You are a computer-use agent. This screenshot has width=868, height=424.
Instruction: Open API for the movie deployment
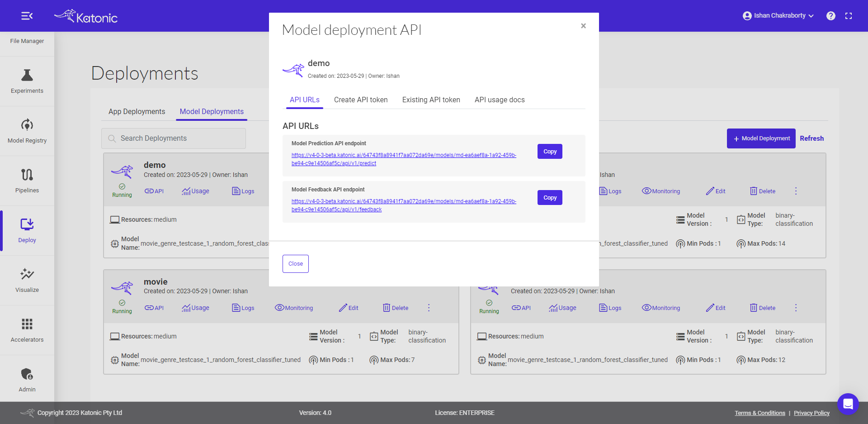154,308
